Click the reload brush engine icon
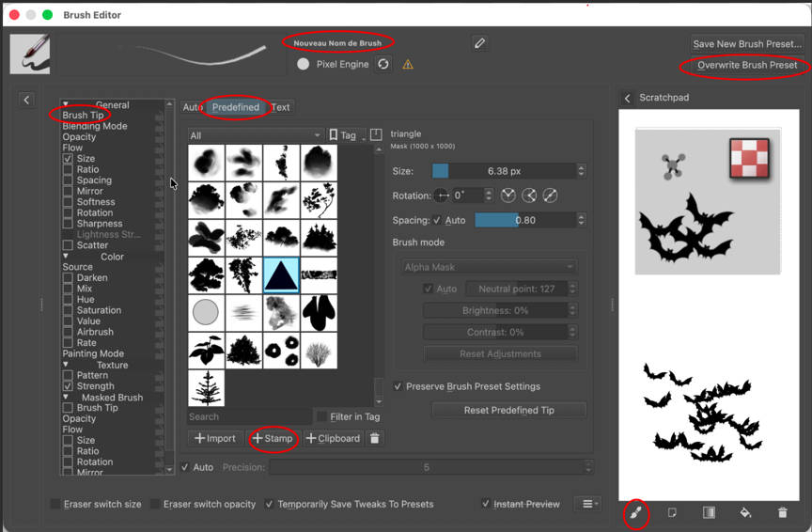Screen dimensions: 812x532 (x=383, y=64)
